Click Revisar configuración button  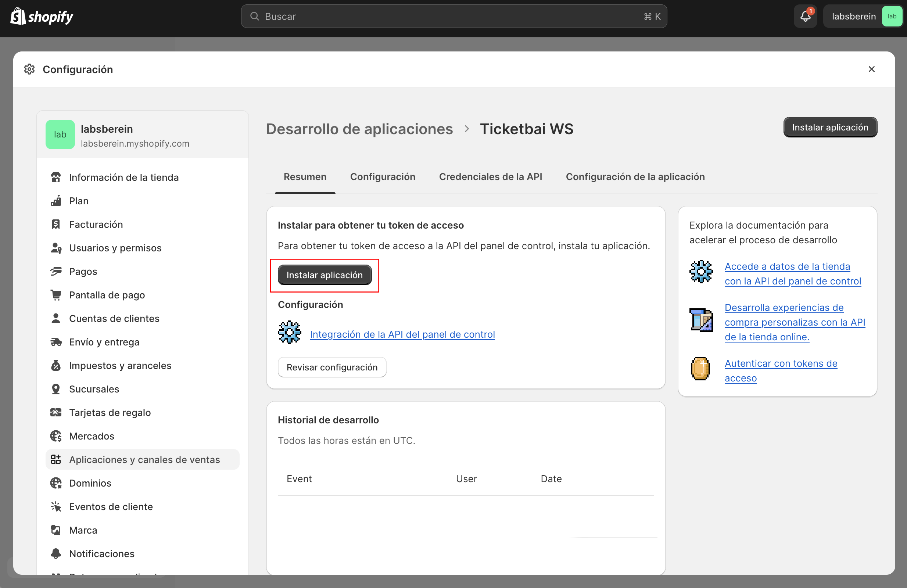[331, 367]
